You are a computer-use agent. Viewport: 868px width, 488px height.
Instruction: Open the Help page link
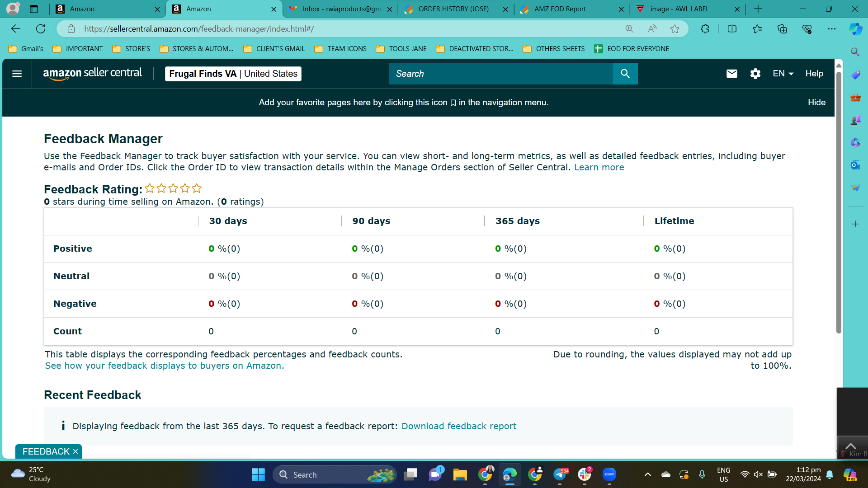(814, 74)
